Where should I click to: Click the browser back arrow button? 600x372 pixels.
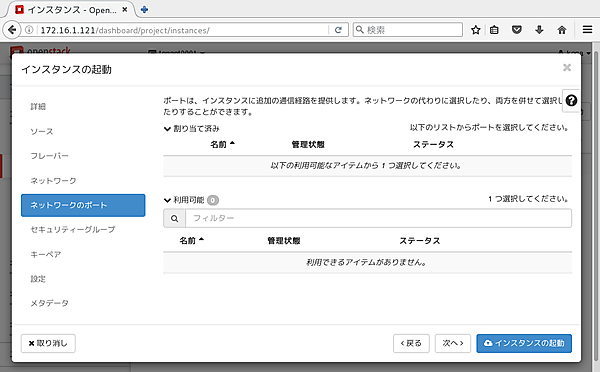point(12,29)
